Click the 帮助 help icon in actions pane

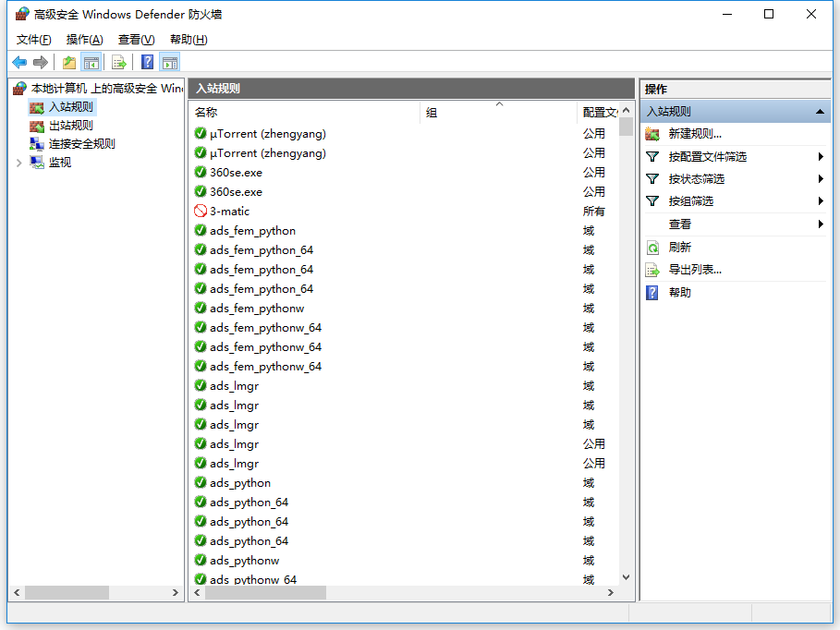tap(652, 293)
